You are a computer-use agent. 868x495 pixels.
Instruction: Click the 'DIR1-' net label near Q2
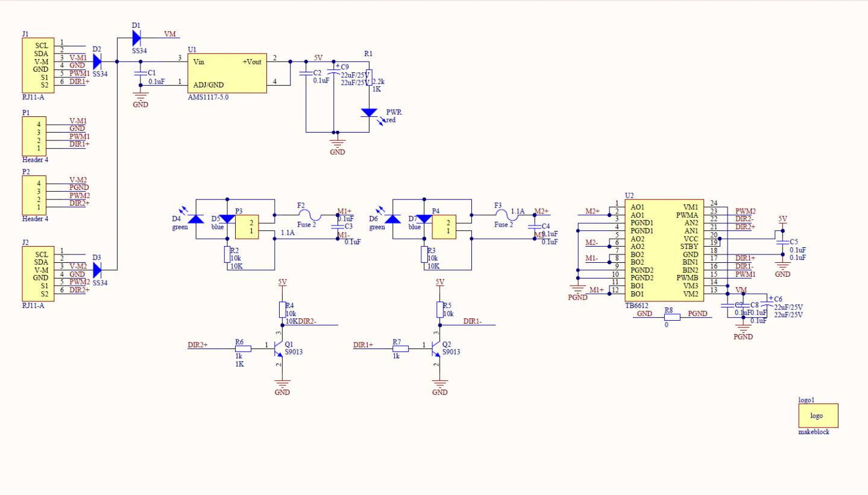472,321
